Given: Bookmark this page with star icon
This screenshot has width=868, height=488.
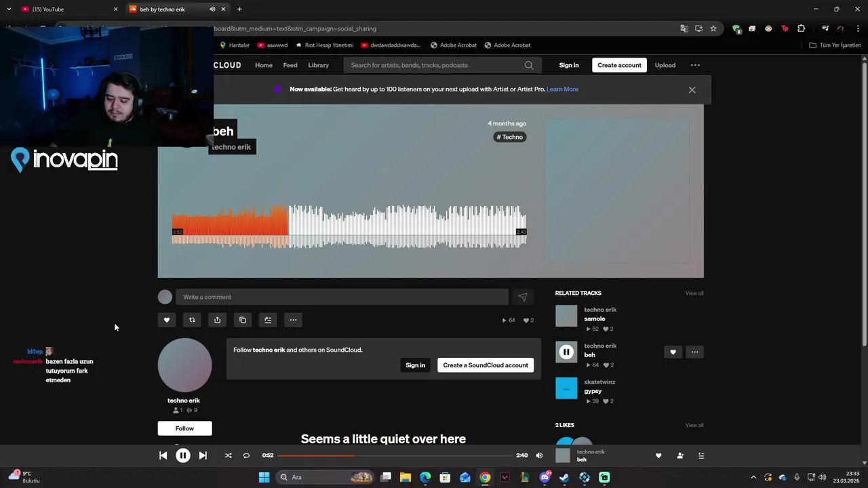Looking at the screenshot, I should 713,28.
